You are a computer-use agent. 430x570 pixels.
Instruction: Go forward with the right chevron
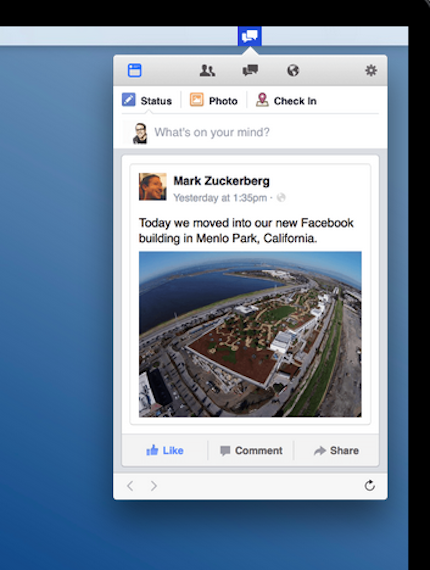click(x=154, y=486)
